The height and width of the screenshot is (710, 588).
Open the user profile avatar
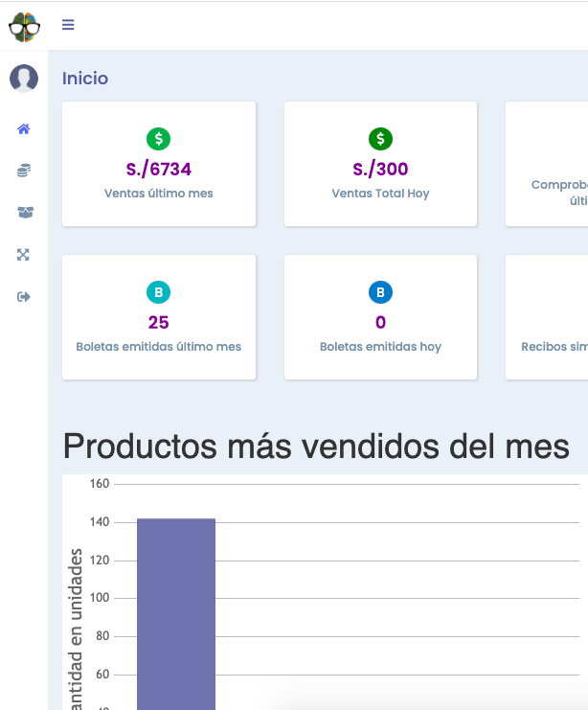[24, 79]
